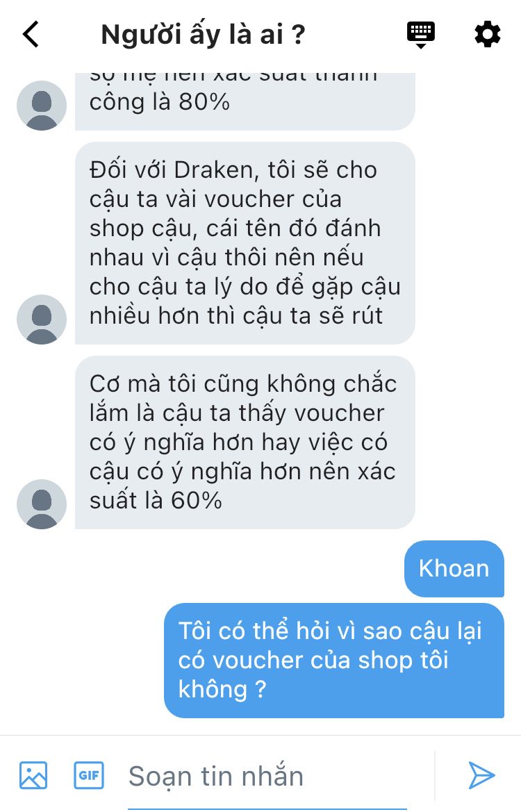Tap avatar beside the 60% message
The width and height of the screenshot is (521, 812).
tap(42, 504)
